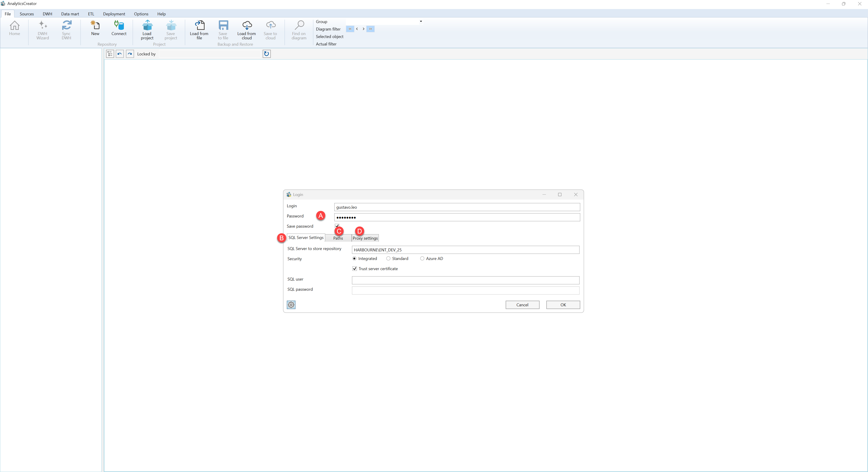The width and height of the screenshot is (868, 472).
Task: Jump to last diagram filter
Action: coord(370,29)
